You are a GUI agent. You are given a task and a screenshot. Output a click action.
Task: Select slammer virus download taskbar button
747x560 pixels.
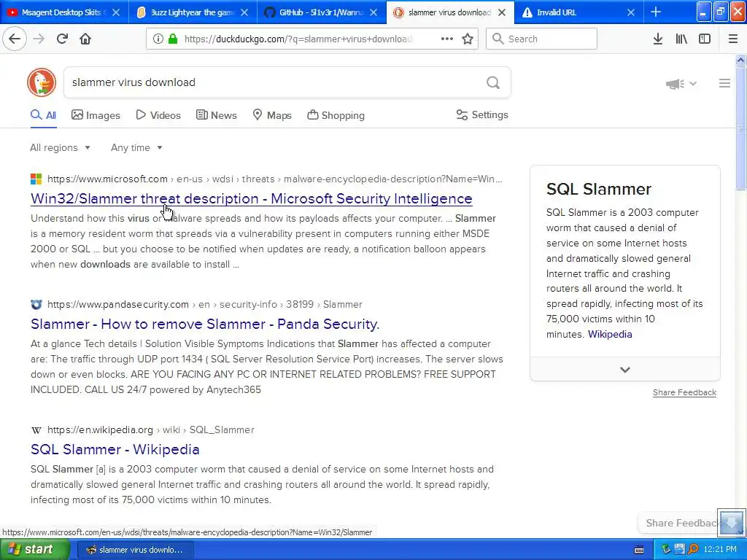[135, 550]
